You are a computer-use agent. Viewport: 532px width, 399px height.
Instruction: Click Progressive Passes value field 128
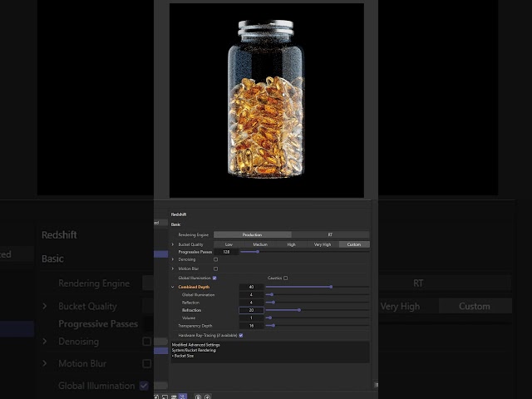226,252
